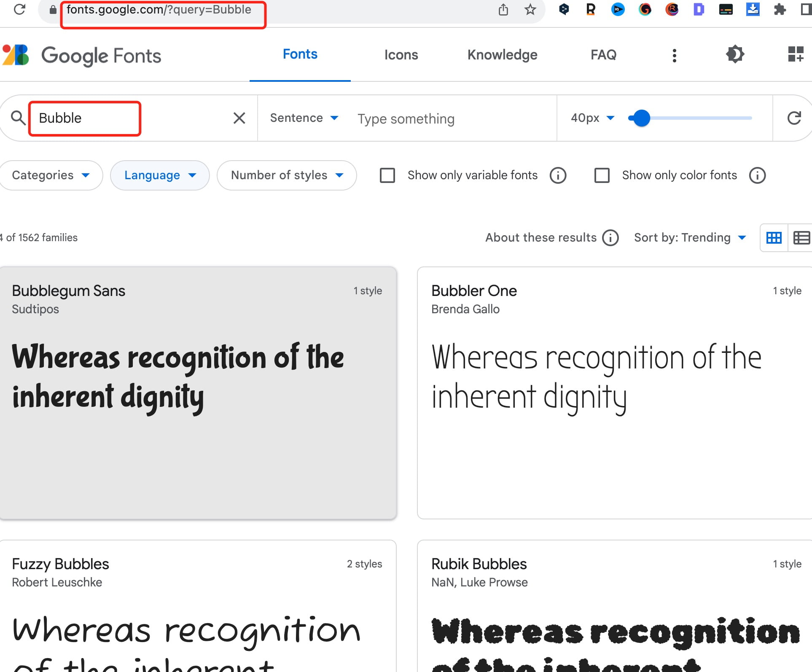Open the purple D extension

[x=699, y=9]
